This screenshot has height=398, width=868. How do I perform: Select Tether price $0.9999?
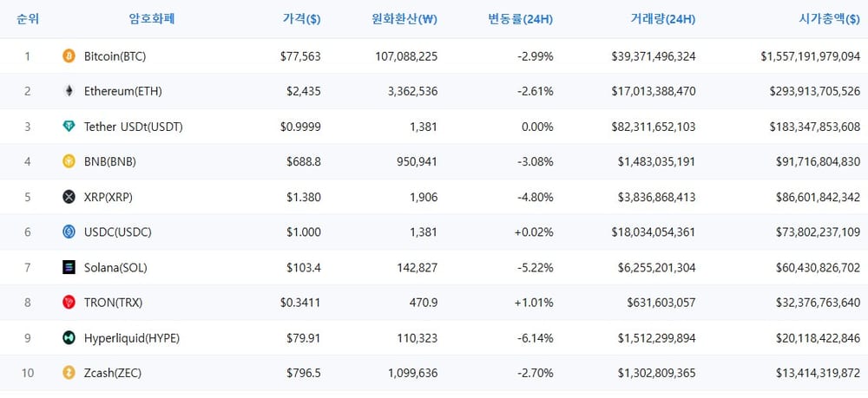coord(300,127)
